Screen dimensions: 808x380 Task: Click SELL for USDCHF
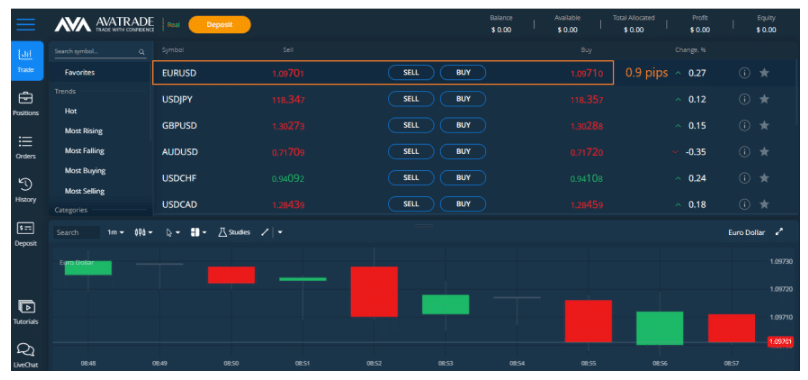click(x=411, y=178)
